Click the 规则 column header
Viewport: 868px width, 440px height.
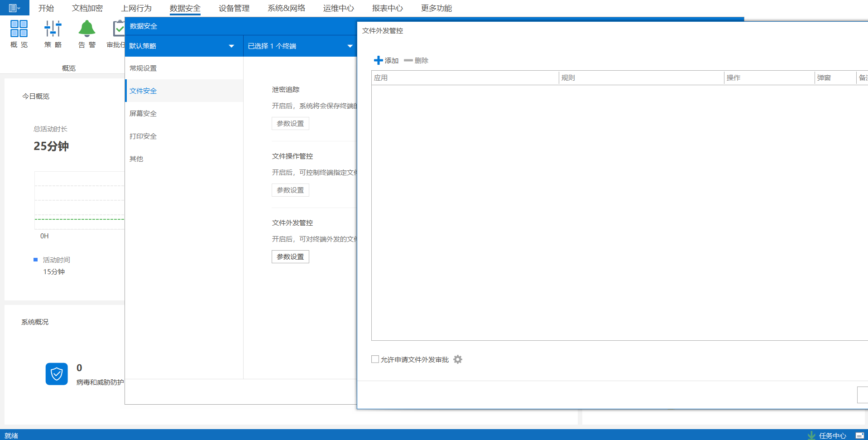(x=641, y=77)
